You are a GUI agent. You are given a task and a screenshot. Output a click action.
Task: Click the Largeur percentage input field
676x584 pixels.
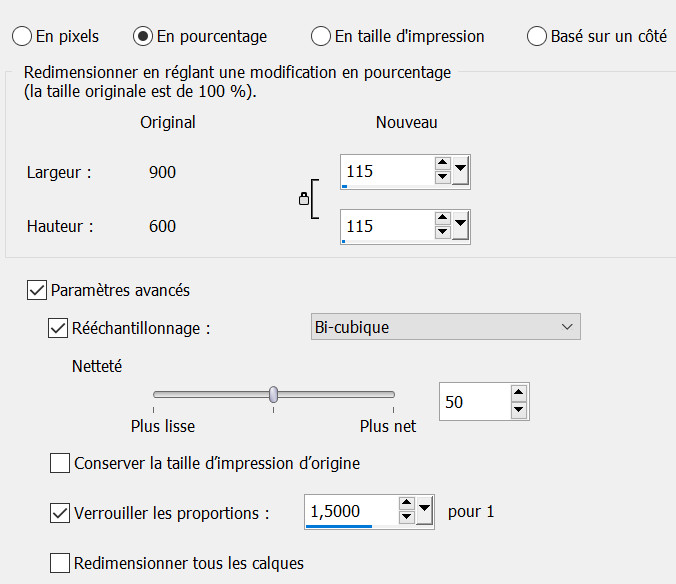tap(386, 171)
